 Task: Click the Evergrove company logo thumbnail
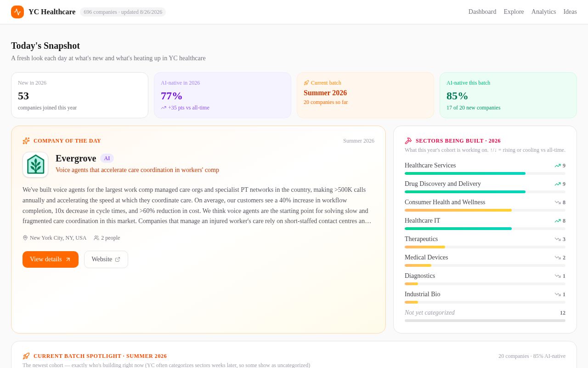tap(35, 165)
